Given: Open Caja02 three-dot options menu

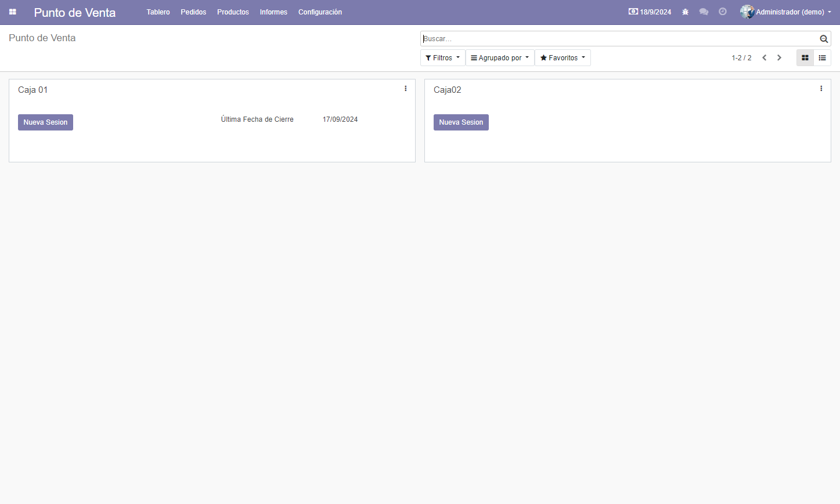Looking at the screenshot, I should [x=821, y=89].
